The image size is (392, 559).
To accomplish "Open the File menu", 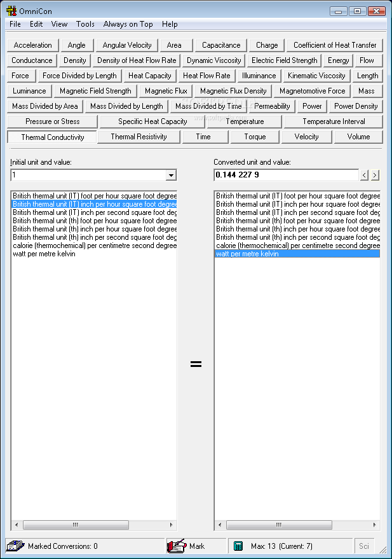I will click(x=15, y=24).
